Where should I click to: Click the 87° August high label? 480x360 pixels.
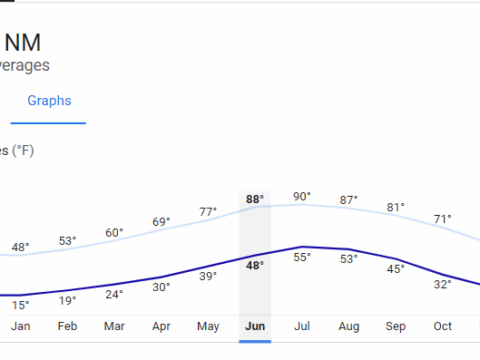349,200
